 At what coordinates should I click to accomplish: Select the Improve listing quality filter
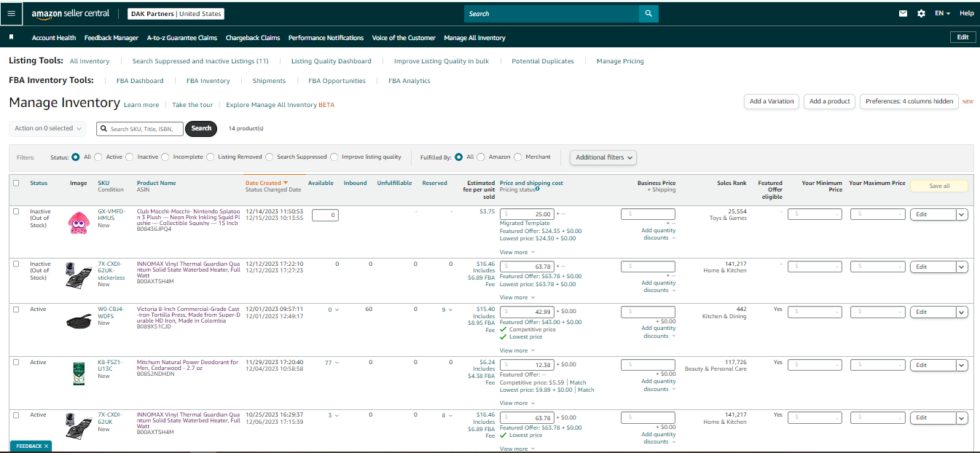[x=335, y=157]
